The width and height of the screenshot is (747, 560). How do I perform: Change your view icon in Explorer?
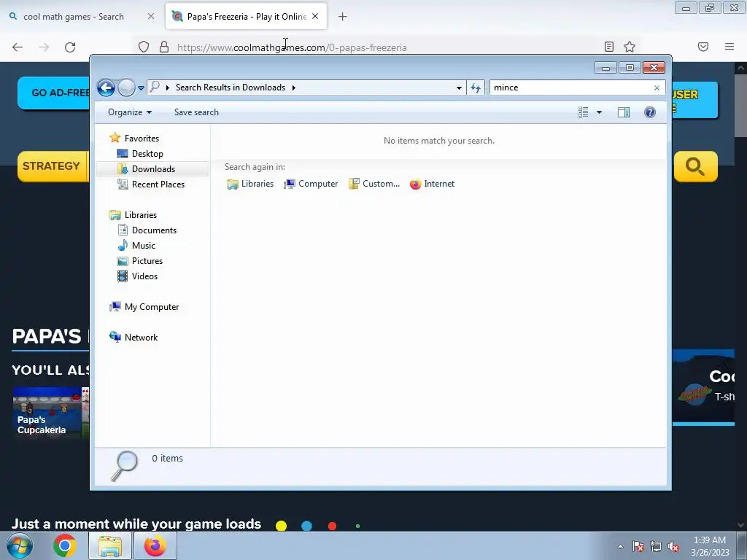(583, 112)
